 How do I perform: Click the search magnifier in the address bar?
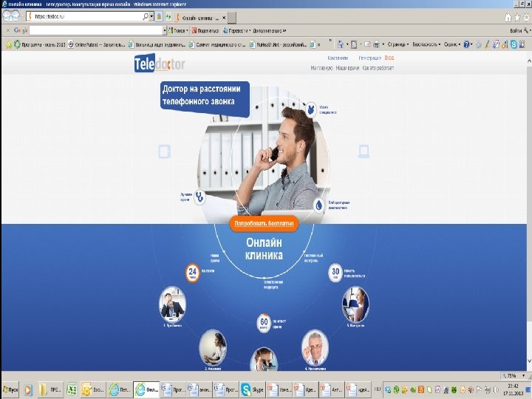[146, 16]
